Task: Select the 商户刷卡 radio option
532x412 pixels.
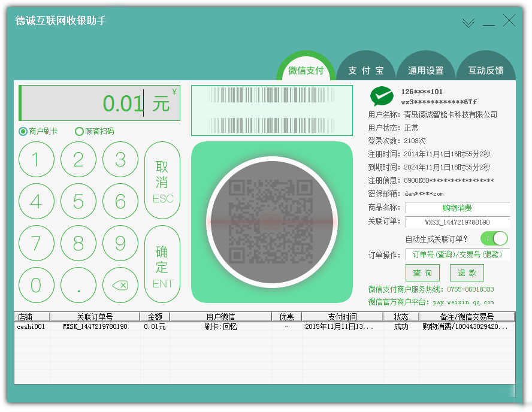Action: tap(23, 131)
